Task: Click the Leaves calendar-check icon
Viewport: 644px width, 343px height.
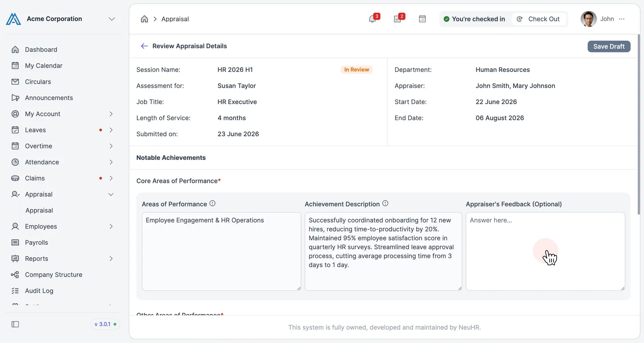Action: 15,130
